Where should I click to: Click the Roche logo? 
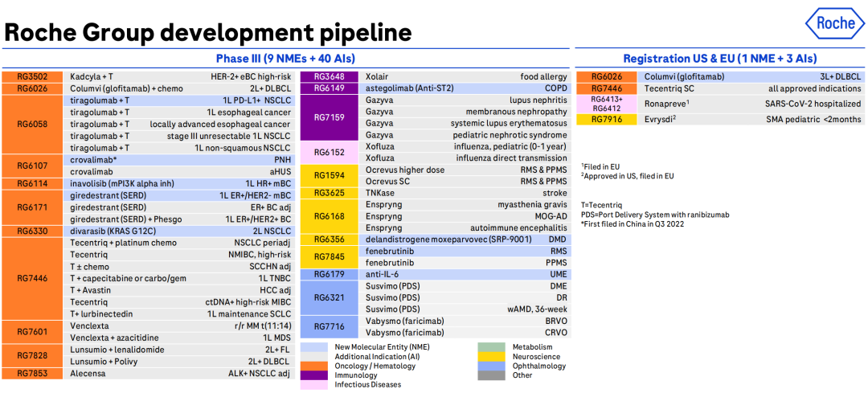click(x=834, y=23)
